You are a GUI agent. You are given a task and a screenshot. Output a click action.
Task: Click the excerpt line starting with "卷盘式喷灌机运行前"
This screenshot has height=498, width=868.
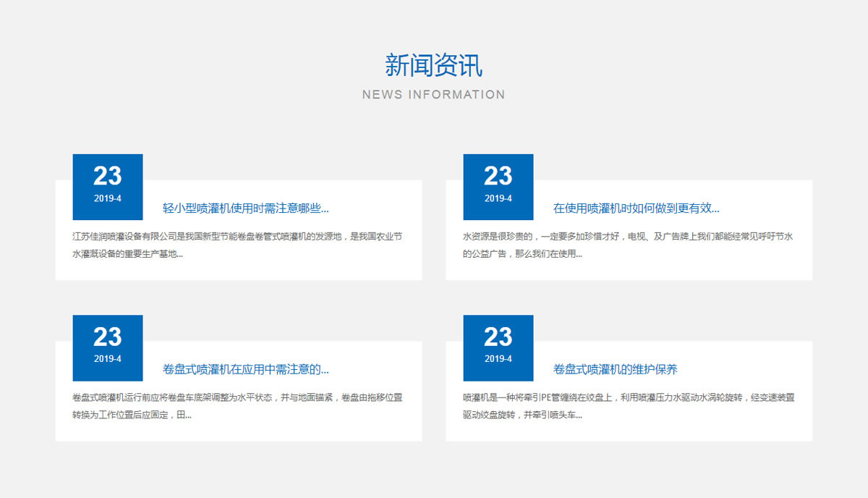coord(237,397)
